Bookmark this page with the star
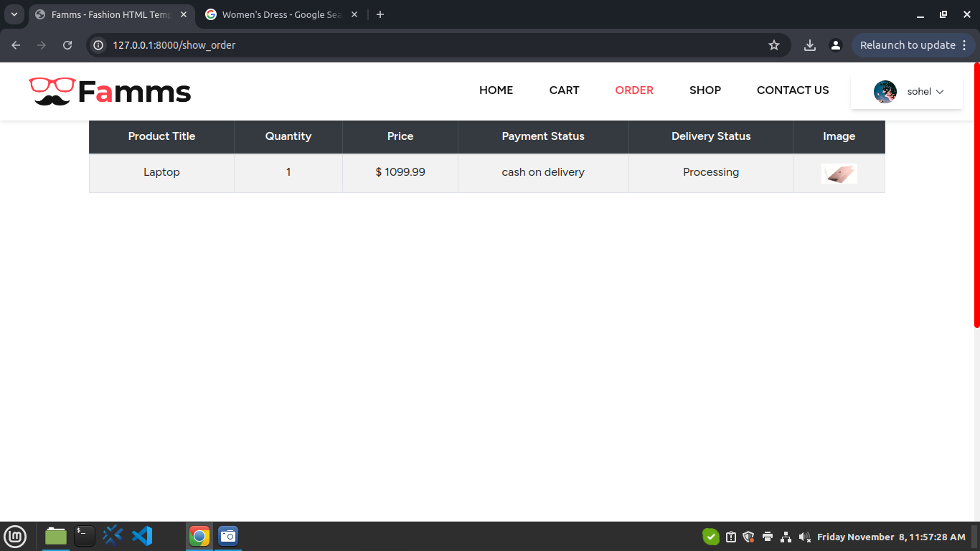Screen dimensions: 980x551 (774, 45)
